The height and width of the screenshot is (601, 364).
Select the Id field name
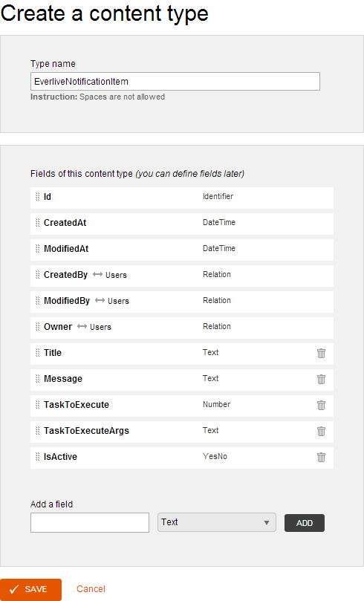pos(48,197)
